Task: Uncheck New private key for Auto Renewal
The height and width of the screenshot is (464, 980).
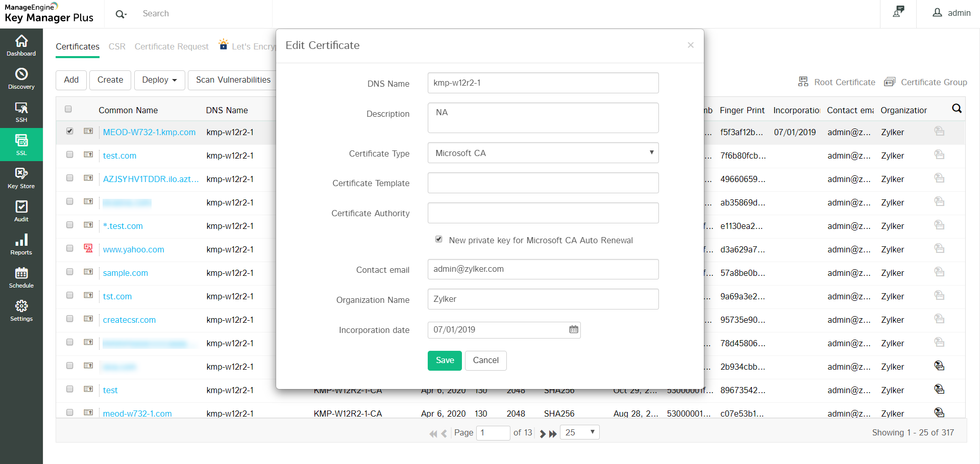Action: pyautogui.click(x=439, y=239)
